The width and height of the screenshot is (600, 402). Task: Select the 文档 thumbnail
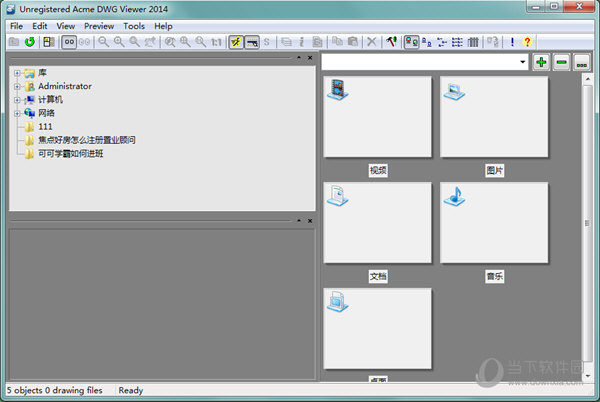(378, 223)
